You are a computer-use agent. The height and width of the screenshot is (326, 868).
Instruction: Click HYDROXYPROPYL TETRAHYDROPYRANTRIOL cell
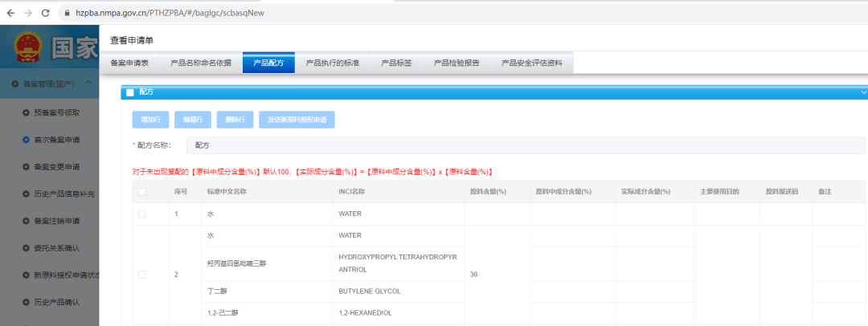point(399,263)
